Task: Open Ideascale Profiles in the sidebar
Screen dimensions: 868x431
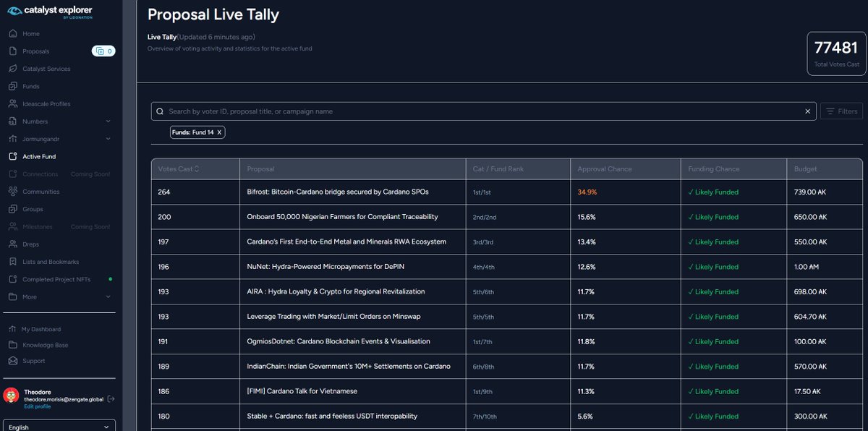Action: click(46, 104)
